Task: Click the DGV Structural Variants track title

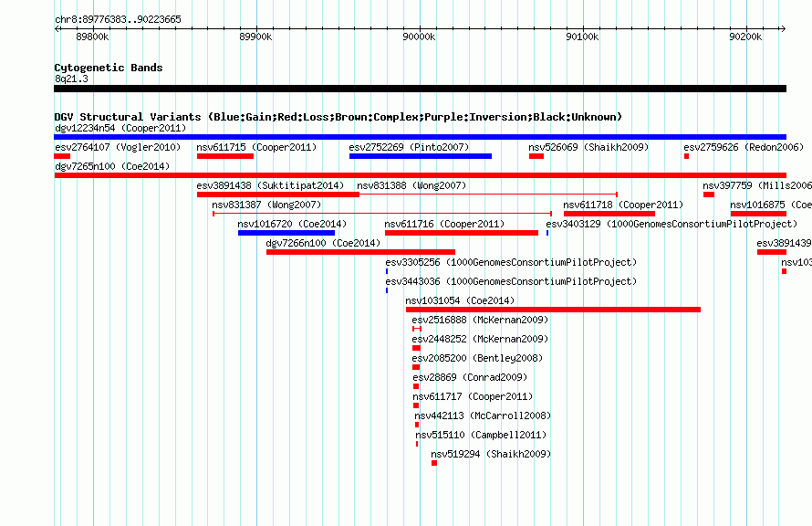Action: coord(338,117)
